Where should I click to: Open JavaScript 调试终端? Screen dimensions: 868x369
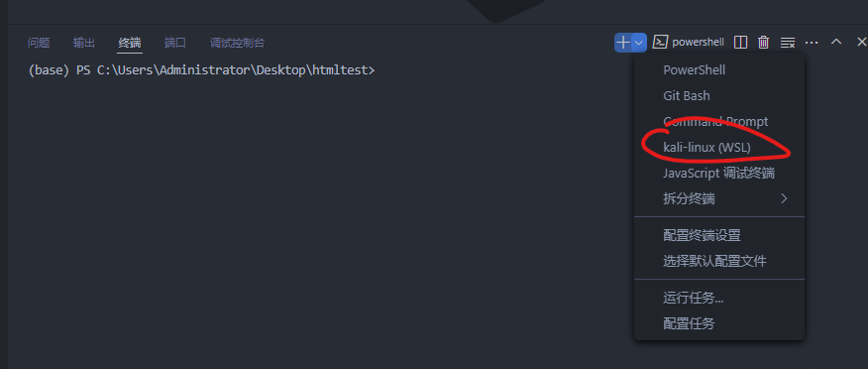pyautogui.click(x=719, y=173)
